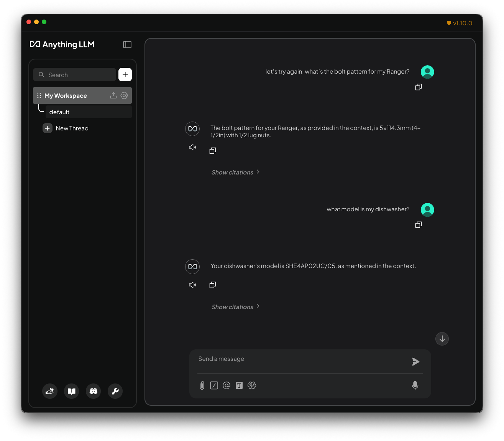This screenshot has height=441, width=504.
Task: Open the text size settings icon
Action: (239, 385)
